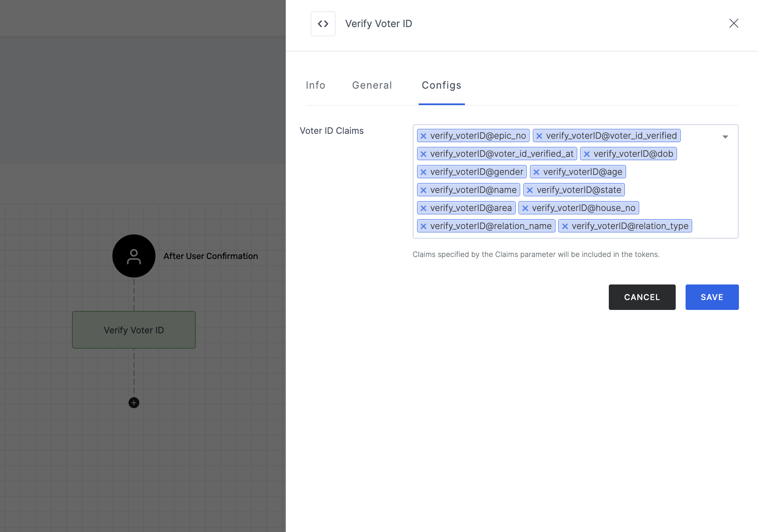Click the After User Confirmation user icon

[x=134, y=256]
